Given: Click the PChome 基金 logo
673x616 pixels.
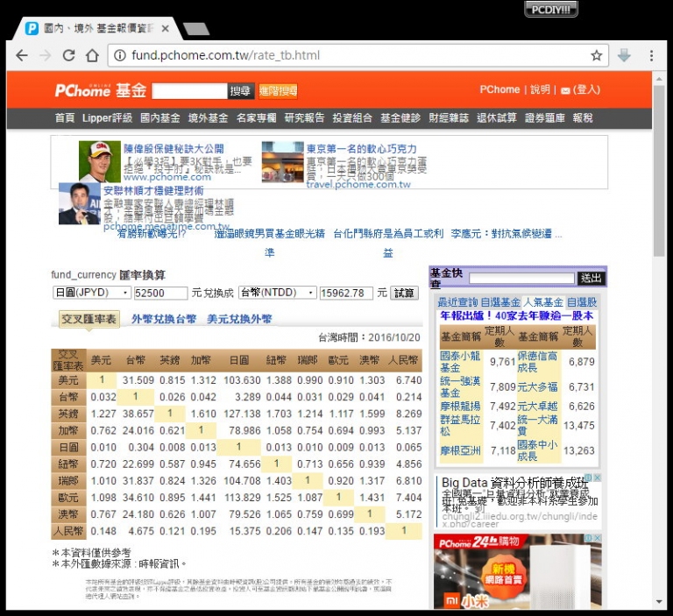Looking at the screenshot, I should click(101, 90).
